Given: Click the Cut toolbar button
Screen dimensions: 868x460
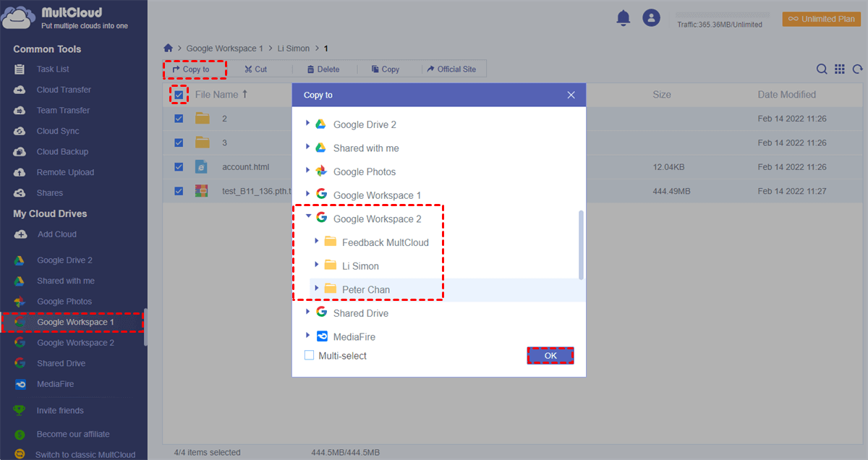Looking at the screenshot, I should point(255,69).
